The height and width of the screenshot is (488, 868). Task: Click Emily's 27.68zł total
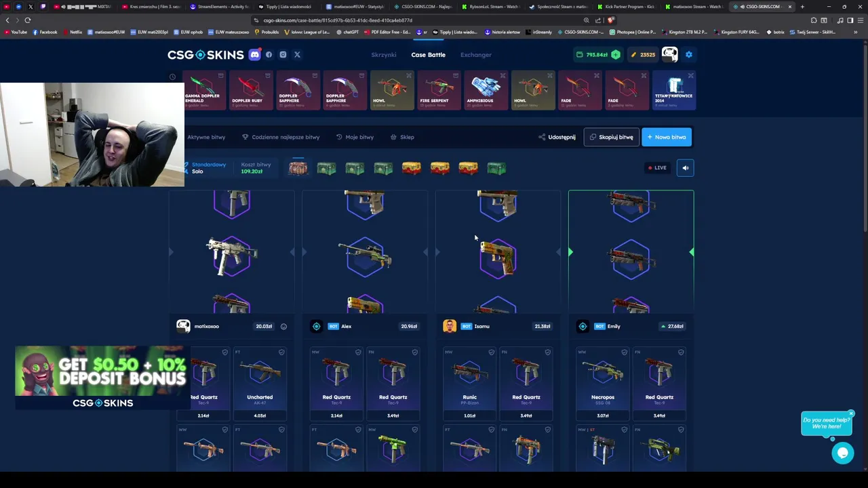pos(672,327)
